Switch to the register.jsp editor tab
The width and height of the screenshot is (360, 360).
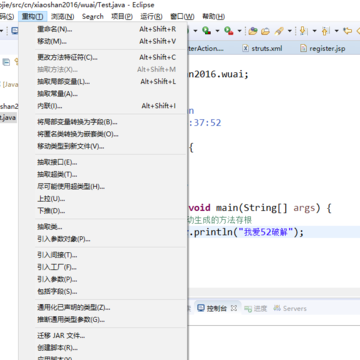pos(323,48)
